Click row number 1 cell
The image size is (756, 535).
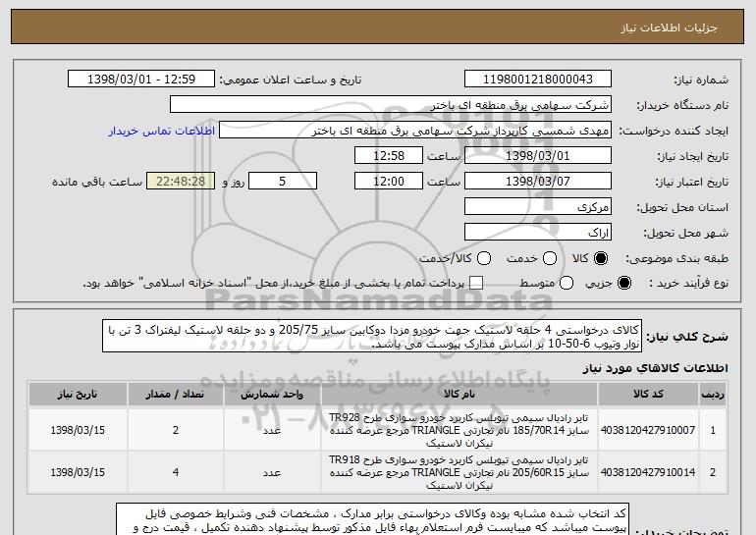(x=713, y=430)
